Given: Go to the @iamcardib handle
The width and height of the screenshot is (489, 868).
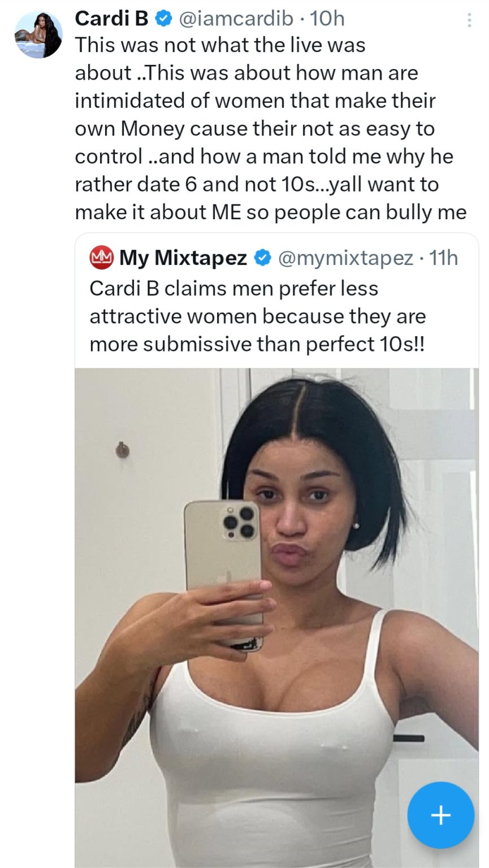Looking at the screenshot, I should click(x=236, y=19).
